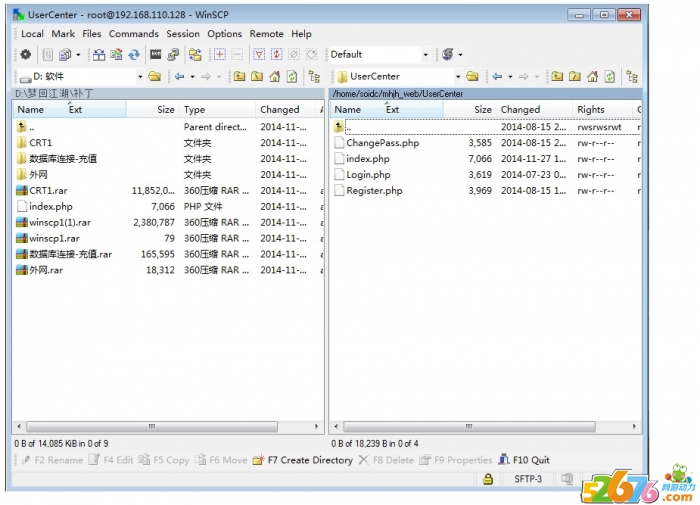Open the Remote menu
The height and width of the screenshot is (505, 700).
coord(266,33)
